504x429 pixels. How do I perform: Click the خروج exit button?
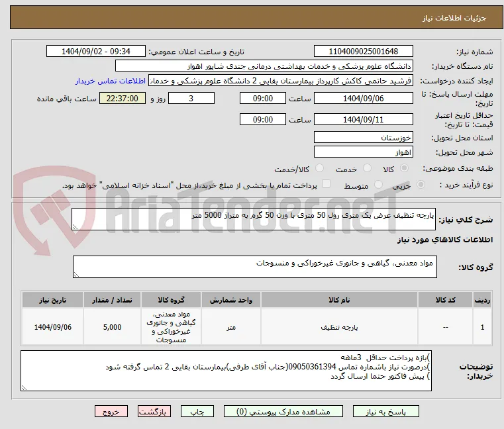click(111, 411)
